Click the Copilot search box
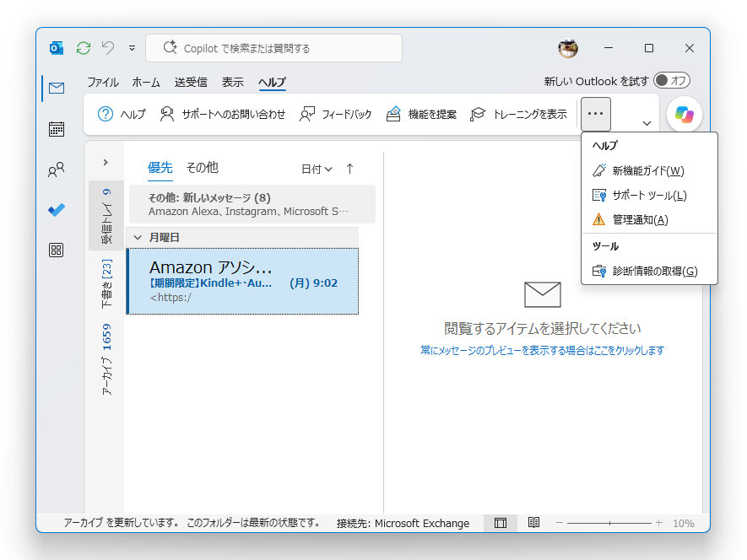 (x=274, y=48)
